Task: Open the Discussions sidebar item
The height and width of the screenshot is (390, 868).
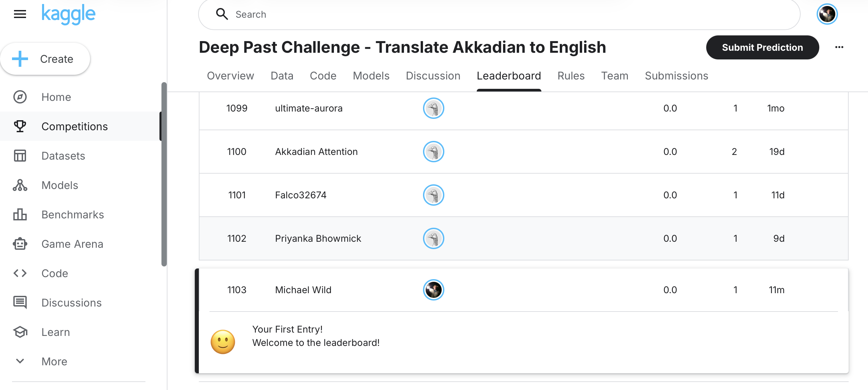Action: [x=71, y=303]
